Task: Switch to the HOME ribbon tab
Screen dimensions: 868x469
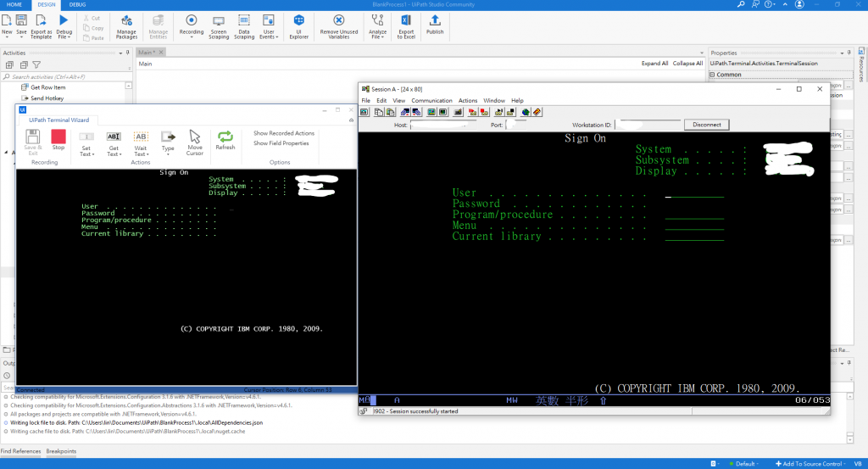Action: click(x=14, y=4)
